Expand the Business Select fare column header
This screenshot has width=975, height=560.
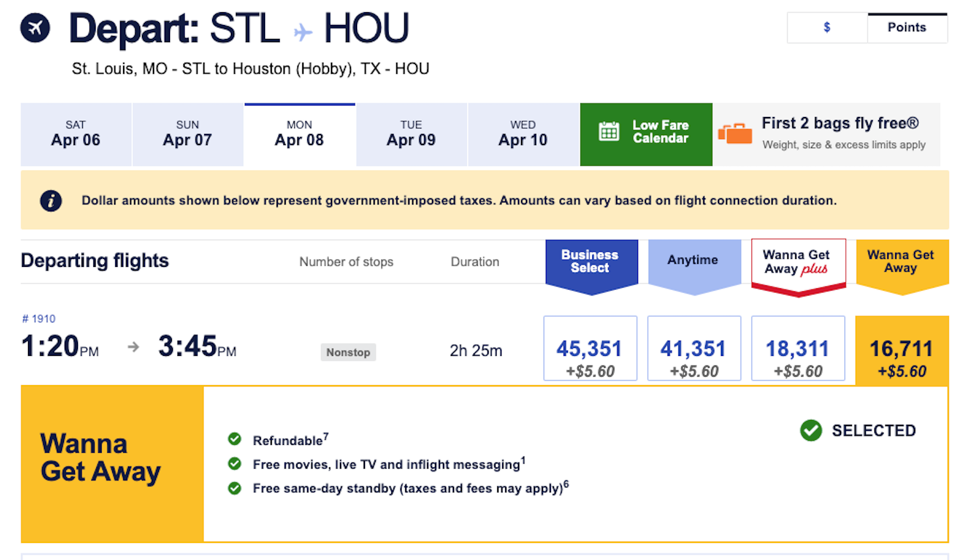click(x=590, y=262)
